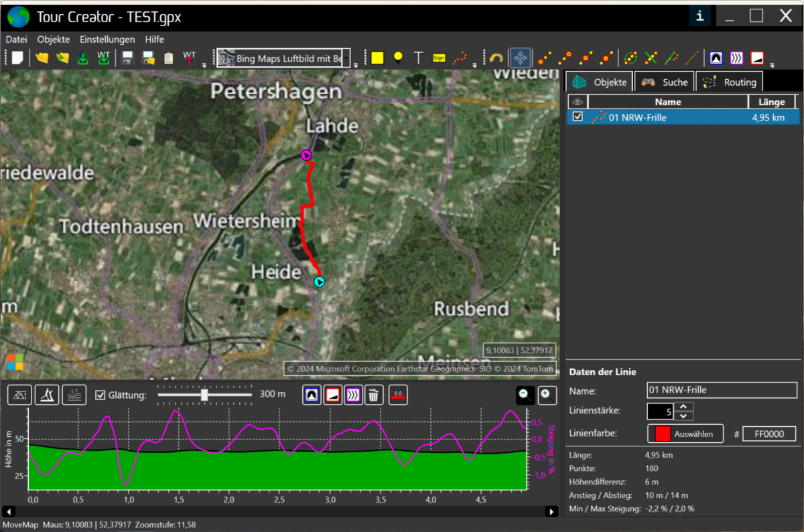Open the Datei menu

click(x=17, y=40)
